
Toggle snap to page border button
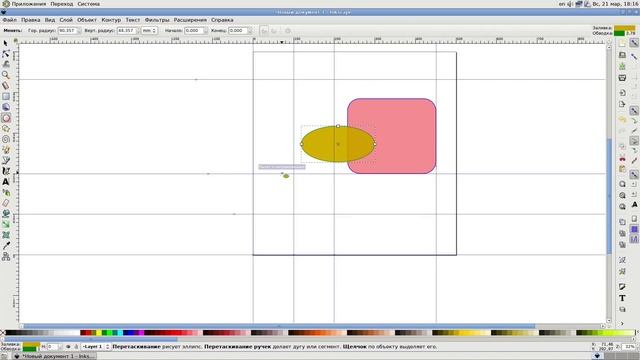[x=634, y=219]
